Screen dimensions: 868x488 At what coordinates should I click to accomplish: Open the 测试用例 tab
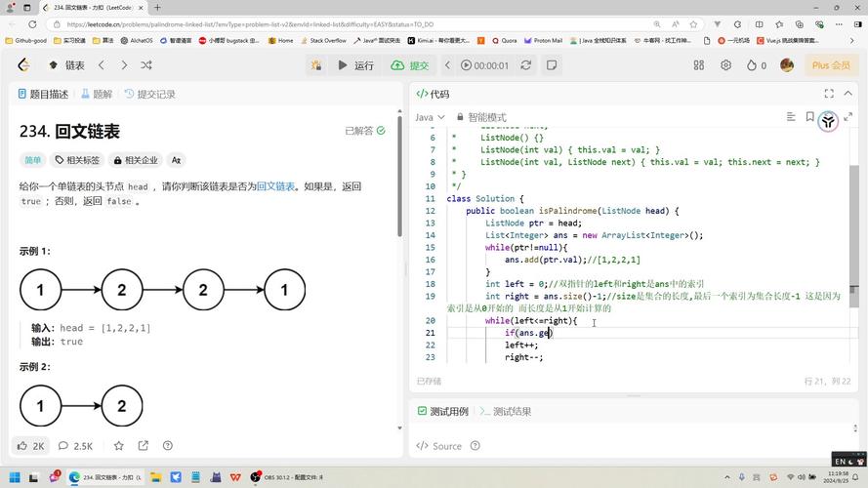443,412
